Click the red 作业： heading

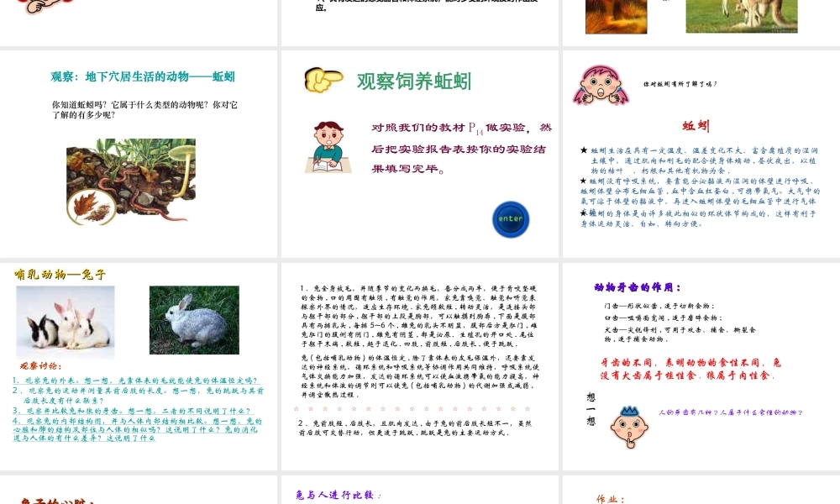tap(611, 499)
